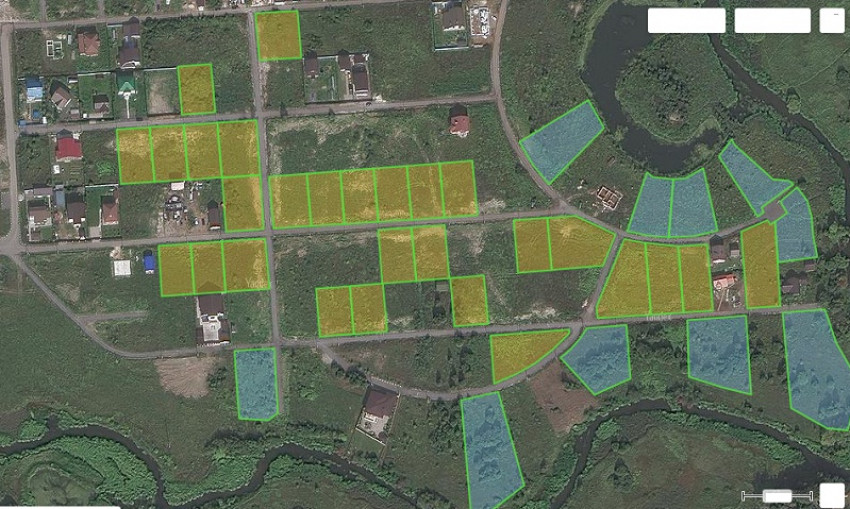The image size is (850, 509).
Task: Select the tall narrow yellow plot on the east side
Action: click(760, 265)
